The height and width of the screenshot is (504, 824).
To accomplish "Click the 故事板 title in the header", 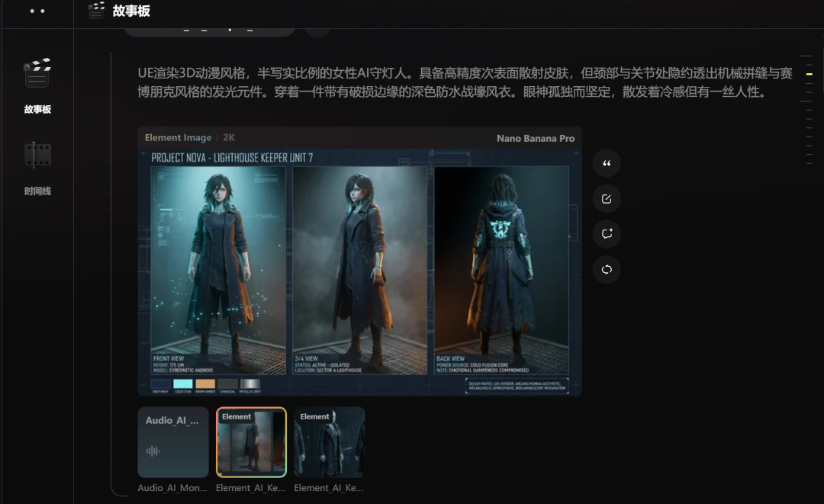I will pyautogui.click(x=131, y=11).
